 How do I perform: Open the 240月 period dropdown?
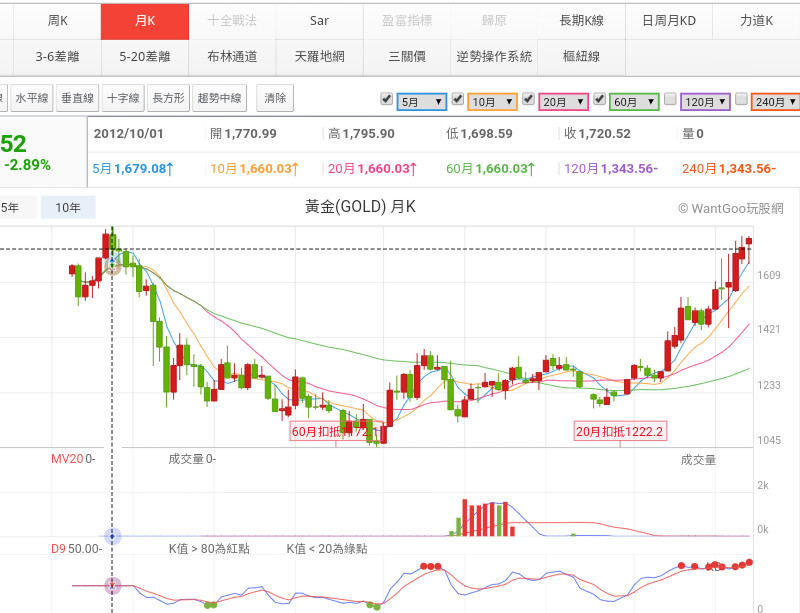tap(776, 102)
